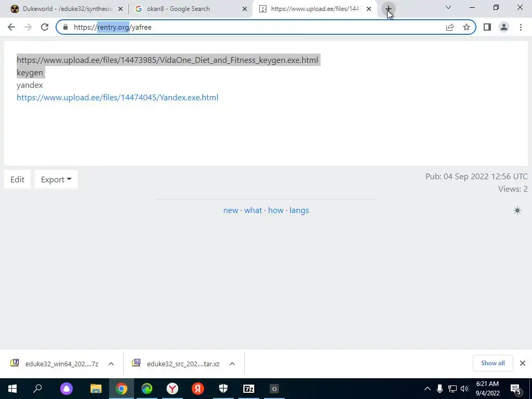Click the Chrome taskbar icon

(122, 389)
